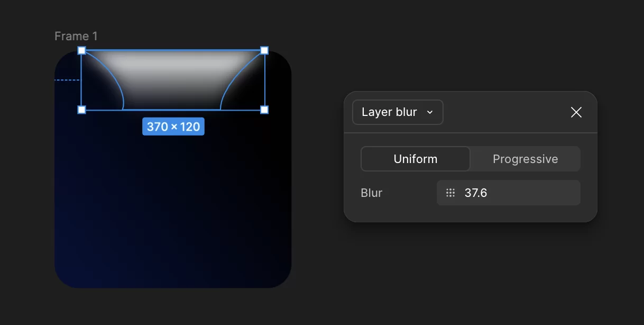Click the top-right selection handle
Viewport: 644px width, 325px height.
coord(264,50)
